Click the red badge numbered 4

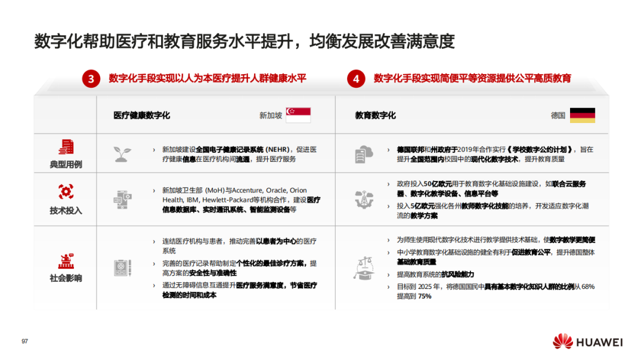click(355, 78)
